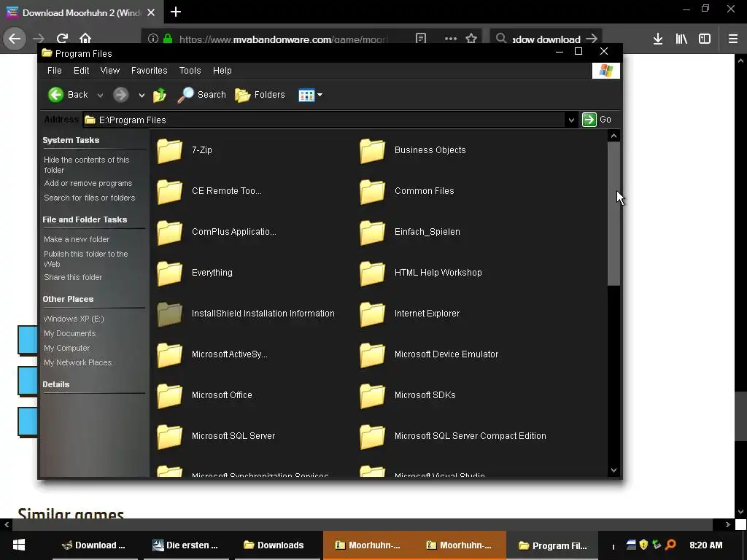Click the green Back arrow icon
The width and height of the screenshot is (747, 560).
tap(55, 95)
